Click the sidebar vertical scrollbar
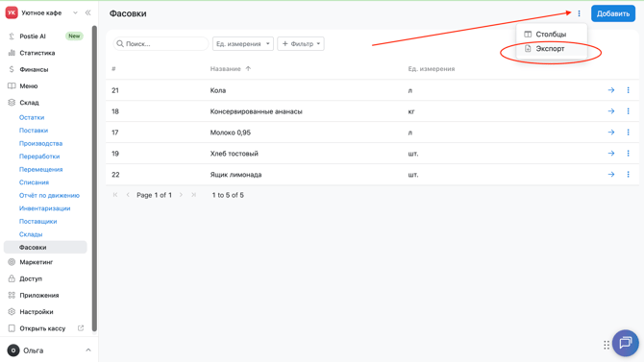The image size is (644, 362). (x=94, y=179)
